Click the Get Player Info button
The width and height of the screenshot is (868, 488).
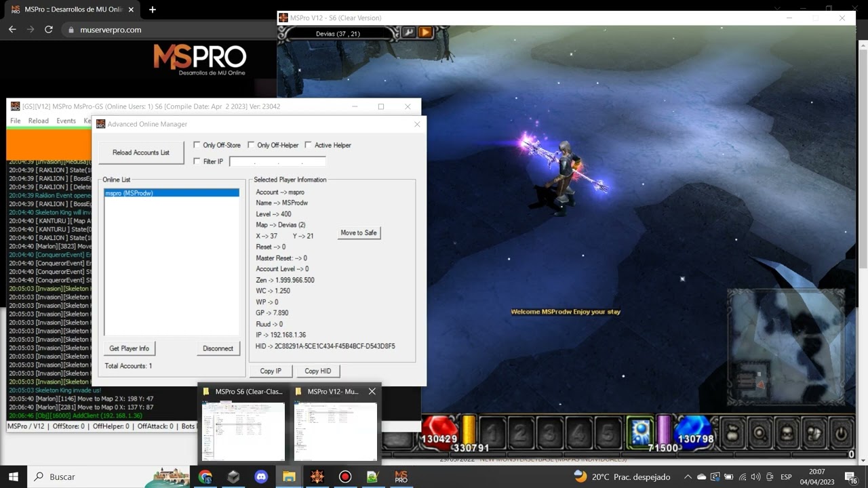click(129, 348)
